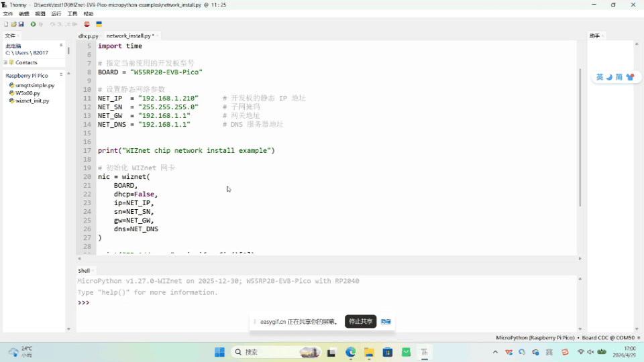The height and width of the screenshot is (362, 644).
Task: Click the Shell scrollbar up arrow
Action: [x=580, y=279]
